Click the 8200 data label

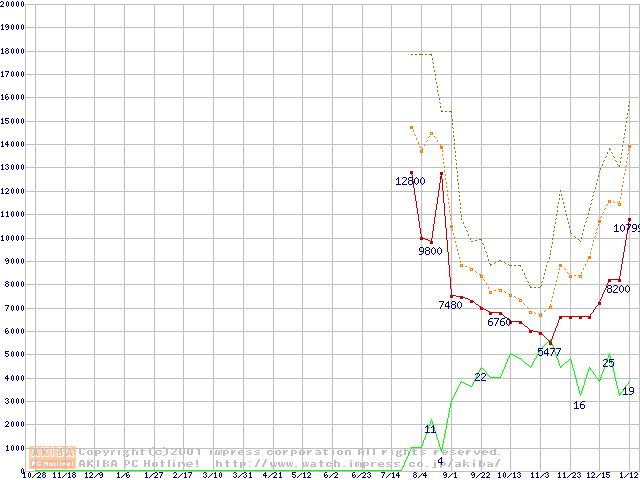[618, 289]
